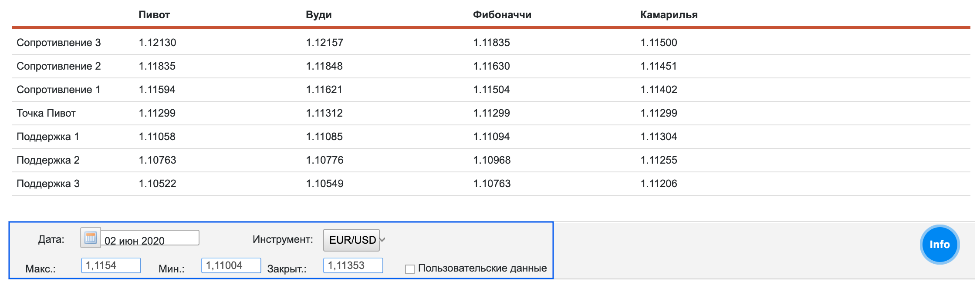
Task: Open the calendar date picker icon
Action: coord(90,238)
